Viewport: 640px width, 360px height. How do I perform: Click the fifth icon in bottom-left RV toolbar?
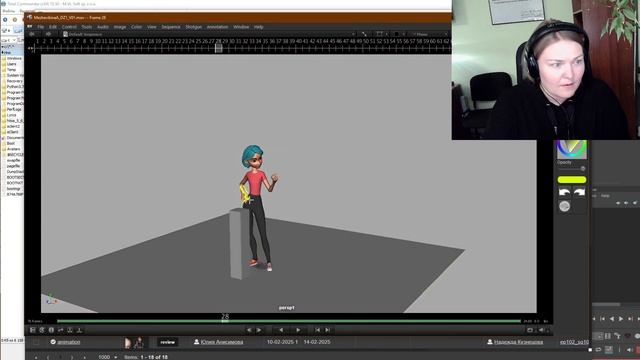[x=70, y=330]
